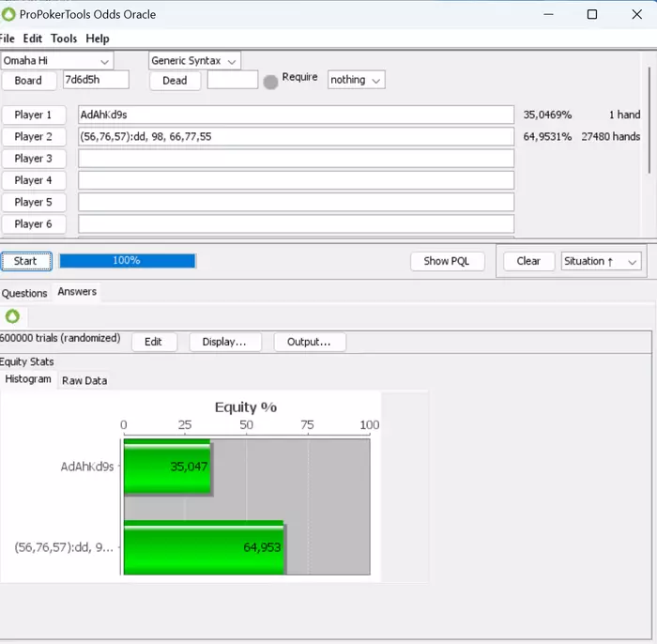Switch to the Questions tab
The height and width of the screenshot is (644, 657).
click(24, 293)
